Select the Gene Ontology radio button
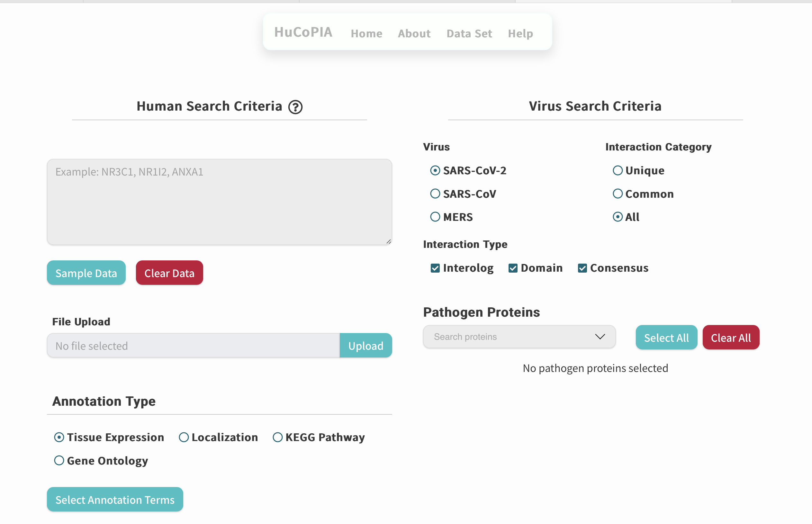The height and width of the screenshot is (524, 812). pyautogui.click(x=59, y=461)
